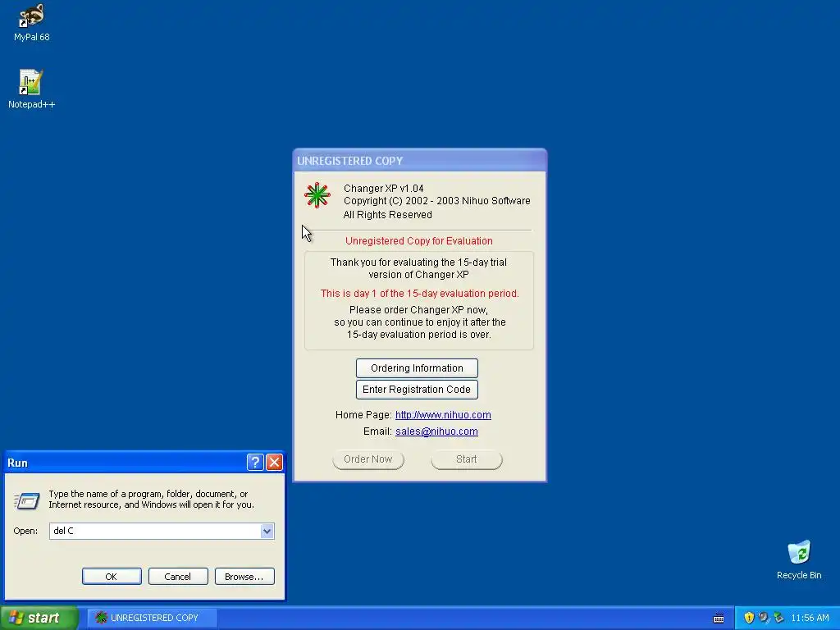
Task: Click the 'Thank you for evaluating the 15-day trial' text
Action: point(418,262)
